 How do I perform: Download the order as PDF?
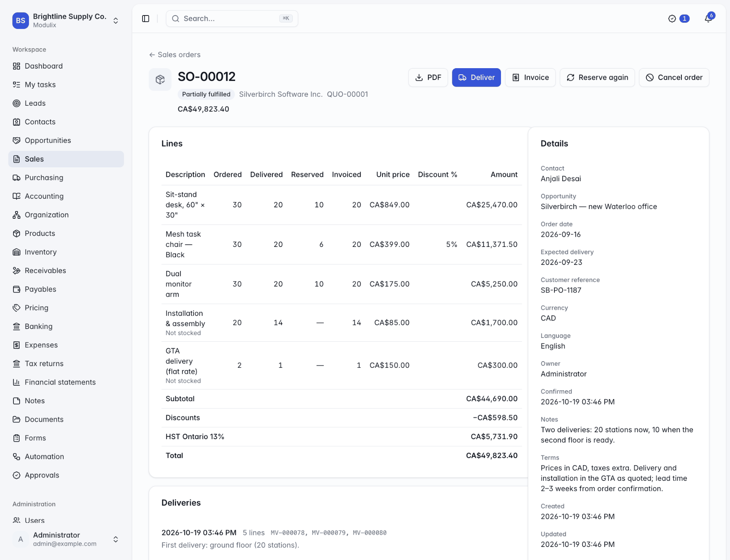428,78
